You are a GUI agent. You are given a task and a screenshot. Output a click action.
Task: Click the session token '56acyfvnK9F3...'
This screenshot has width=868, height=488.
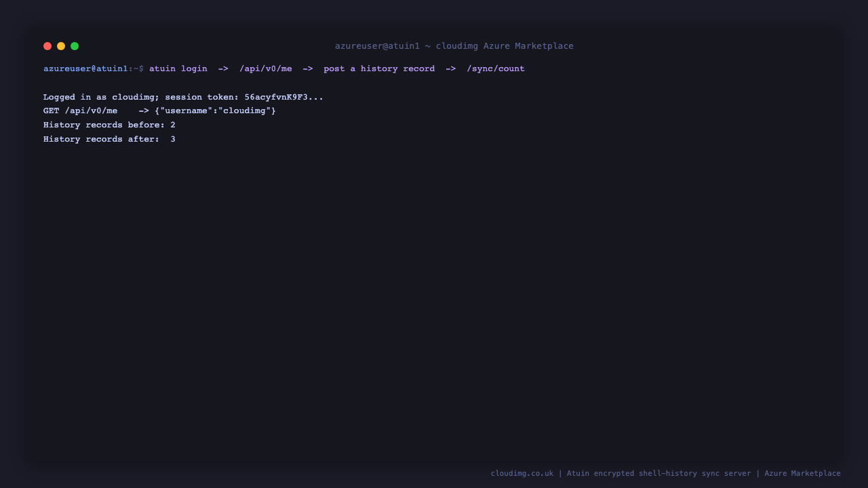click(x=284, y=98)
